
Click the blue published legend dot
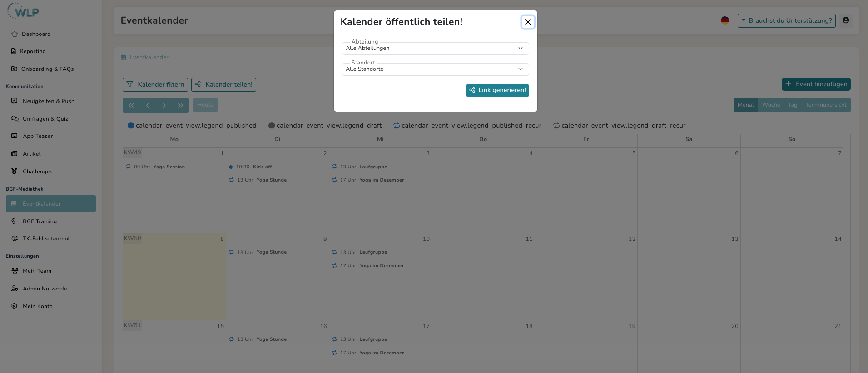click(x=131, y=126)
